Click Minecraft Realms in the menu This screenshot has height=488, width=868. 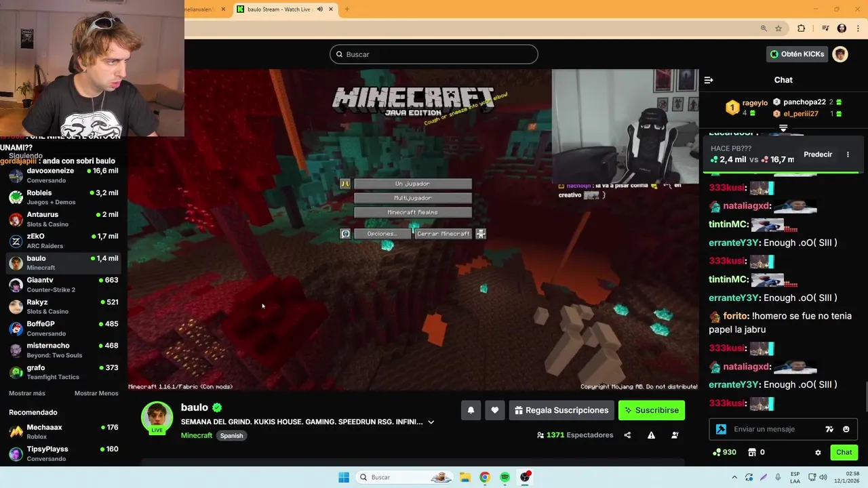coord(412,212)
